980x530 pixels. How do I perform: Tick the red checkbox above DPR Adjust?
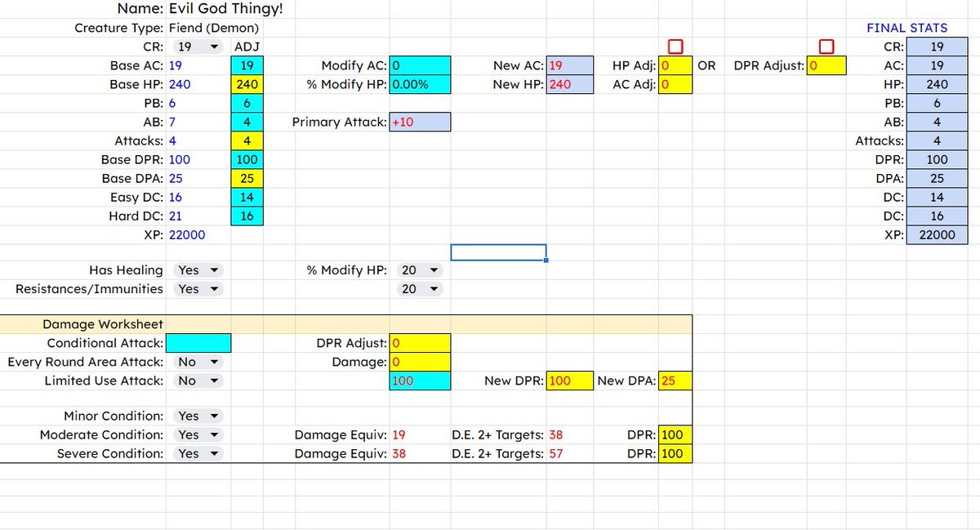(x=826, y=47)
